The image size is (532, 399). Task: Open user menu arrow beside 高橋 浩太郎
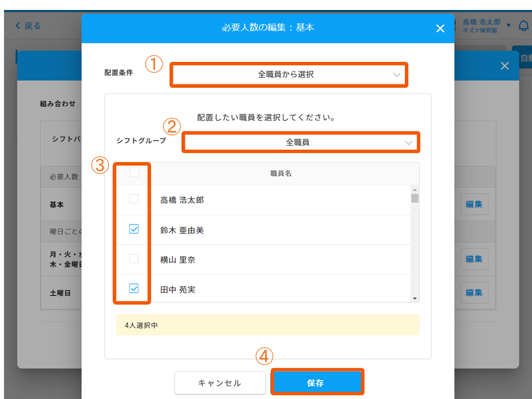coord(509,25)
